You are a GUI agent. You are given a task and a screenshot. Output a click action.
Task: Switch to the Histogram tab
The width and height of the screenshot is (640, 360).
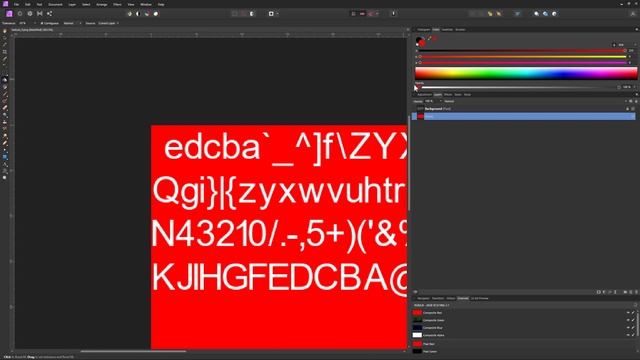point(424,29)
